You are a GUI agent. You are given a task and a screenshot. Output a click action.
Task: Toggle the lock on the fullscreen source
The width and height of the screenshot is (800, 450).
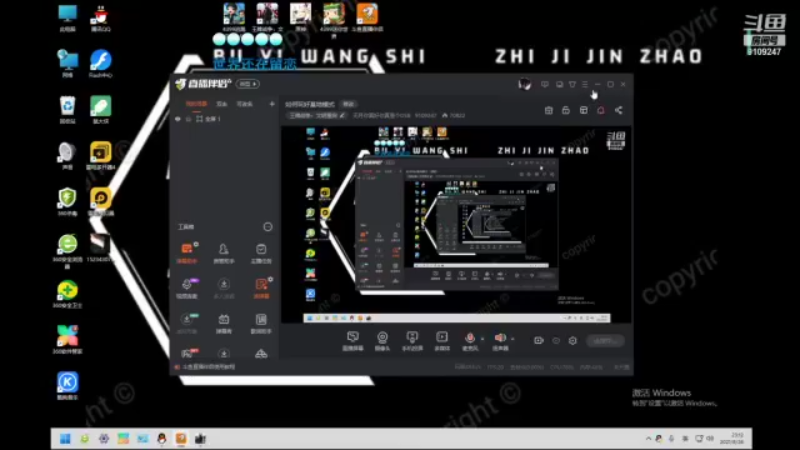(188, 119)
